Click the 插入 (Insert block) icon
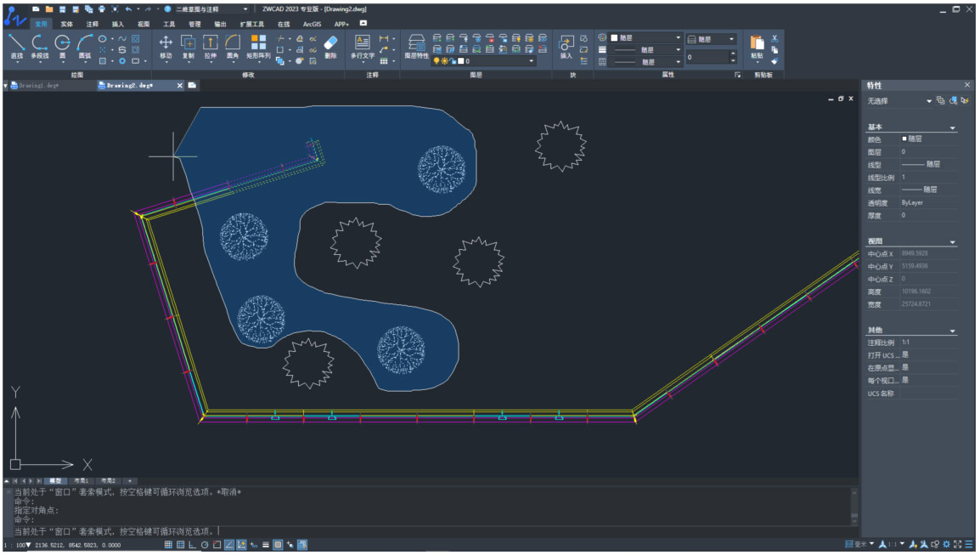 (566, 44)
